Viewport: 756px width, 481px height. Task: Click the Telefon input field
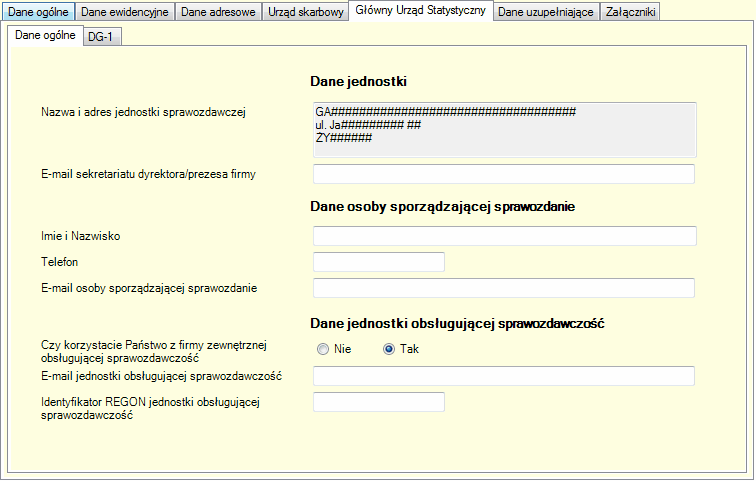click(x=379, y=262)
